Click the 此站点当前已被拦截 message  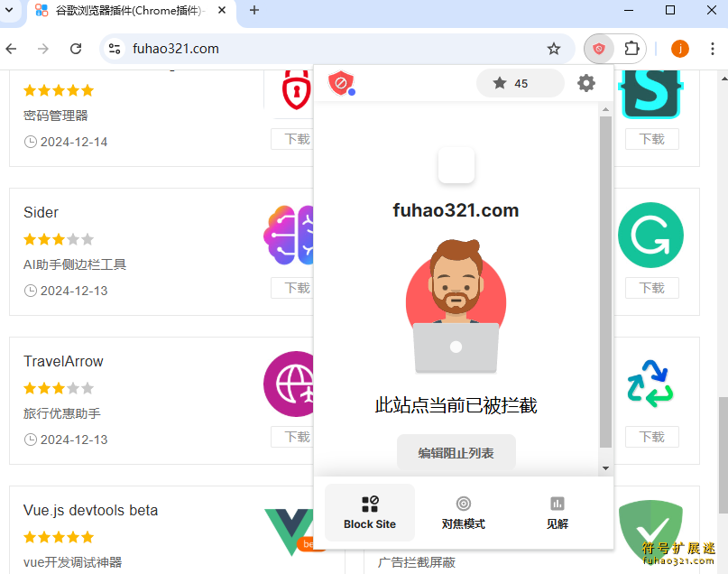(456, 405)
